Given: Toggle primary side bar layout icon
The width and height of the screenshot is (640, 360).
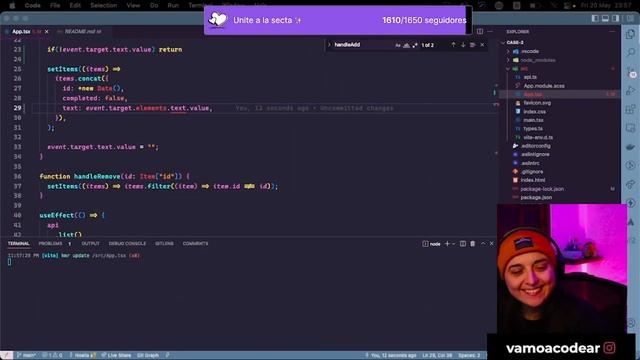Looking at the screenshot, I should click(595, 18).
